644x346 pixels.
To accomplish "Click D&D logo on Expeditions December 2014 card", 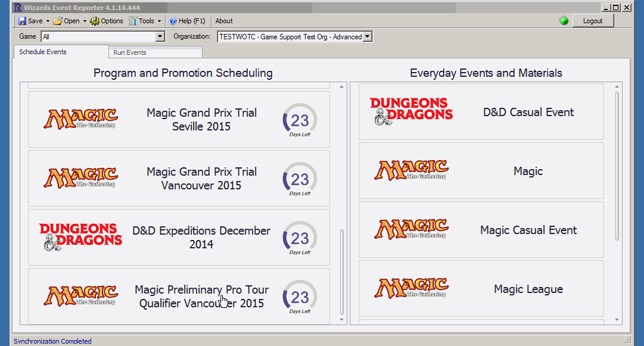I will pyautogui.click(x=81, y=237).
